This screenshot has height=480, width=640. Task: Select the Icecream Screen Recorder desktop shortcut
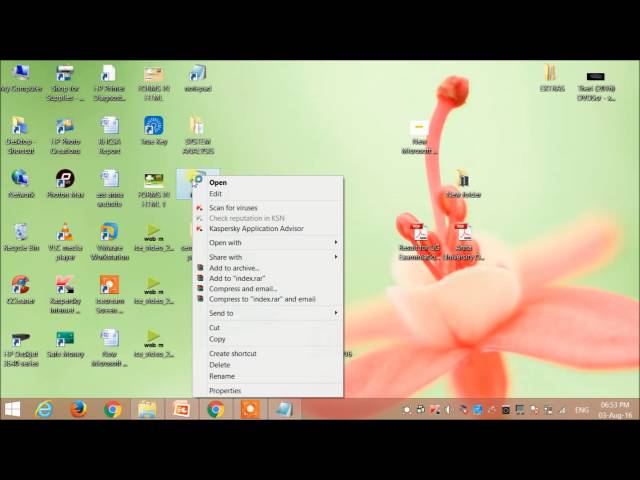point(109,295)
